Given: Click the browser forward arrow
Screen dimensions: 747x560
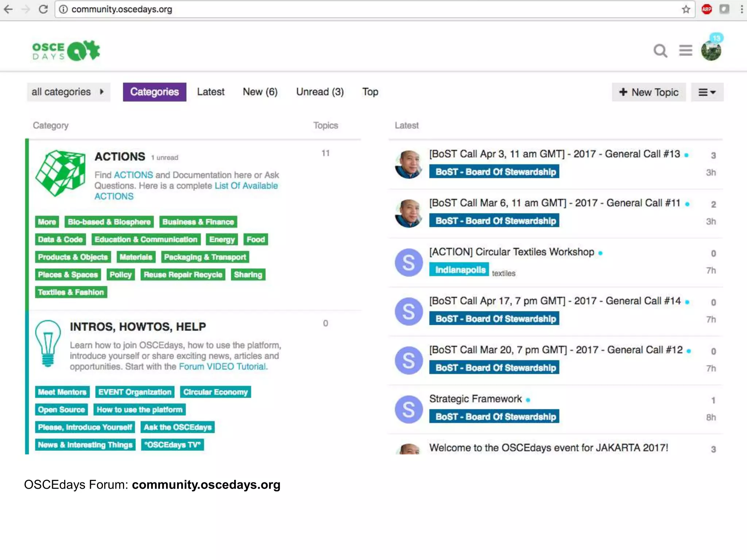Looking at the screenshot, I should coord(26,9).
